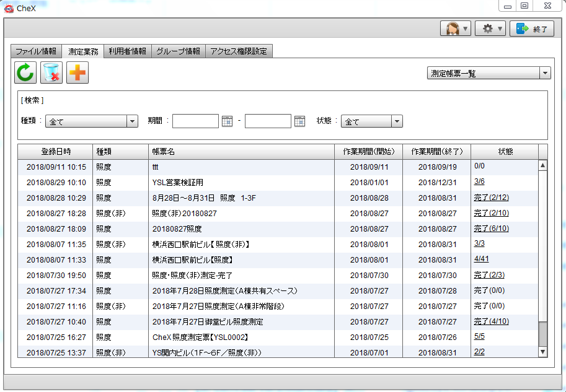The height and width of the screenshot is (392, 566).
Task: Open end date calendar picker
Action: click(299, 121)
